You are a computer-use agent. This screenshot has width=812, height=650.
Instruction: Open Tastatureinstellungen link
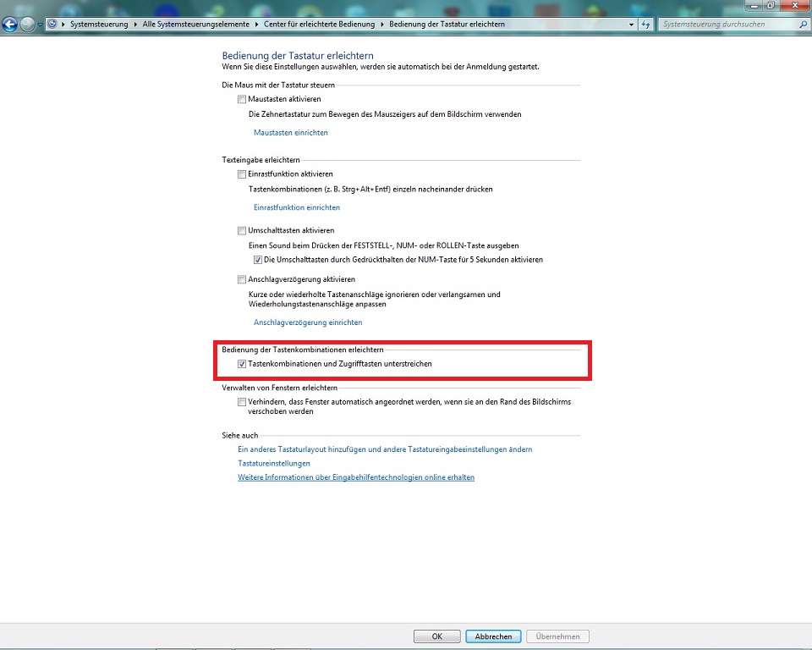click(274, 464)
